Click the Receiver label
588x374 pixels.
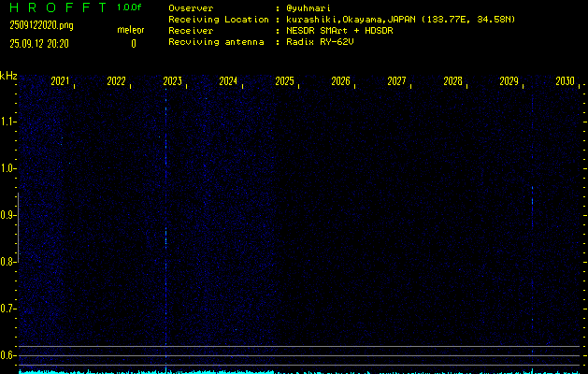tap(191, 31)
